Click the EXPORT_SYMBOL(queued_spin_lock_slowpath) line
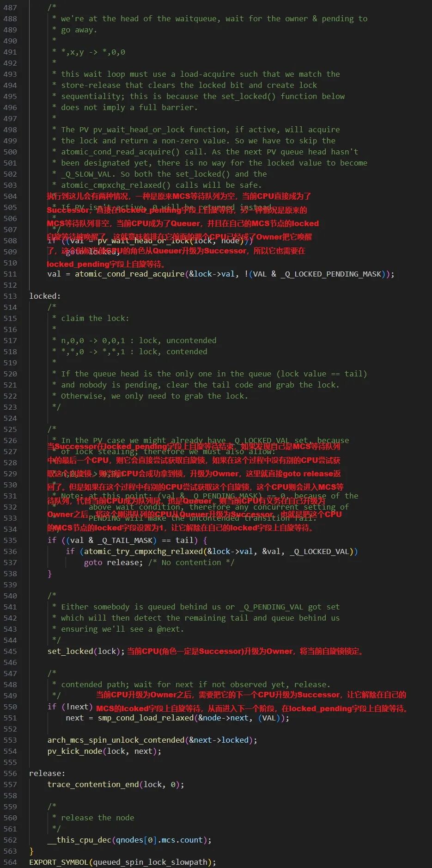The image size is (432, 868). coord(122,862)
